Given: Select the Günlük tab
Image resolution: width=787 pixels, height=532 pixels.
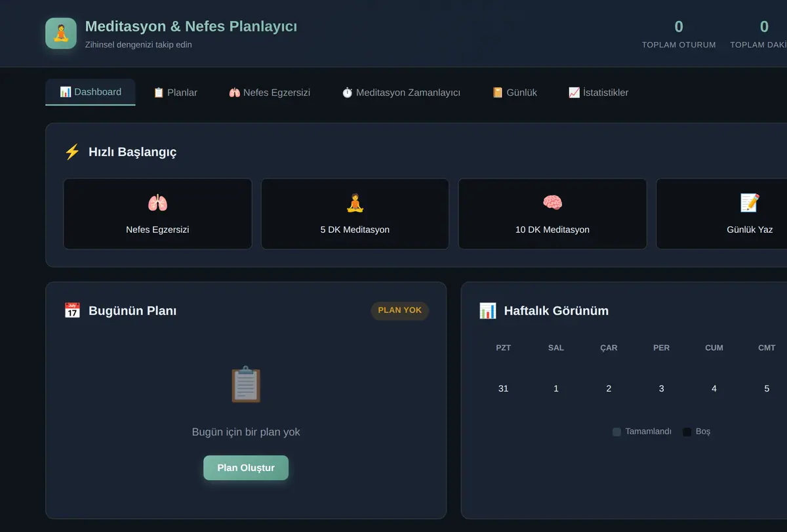Looking at the screenshot, I should 515,92.
